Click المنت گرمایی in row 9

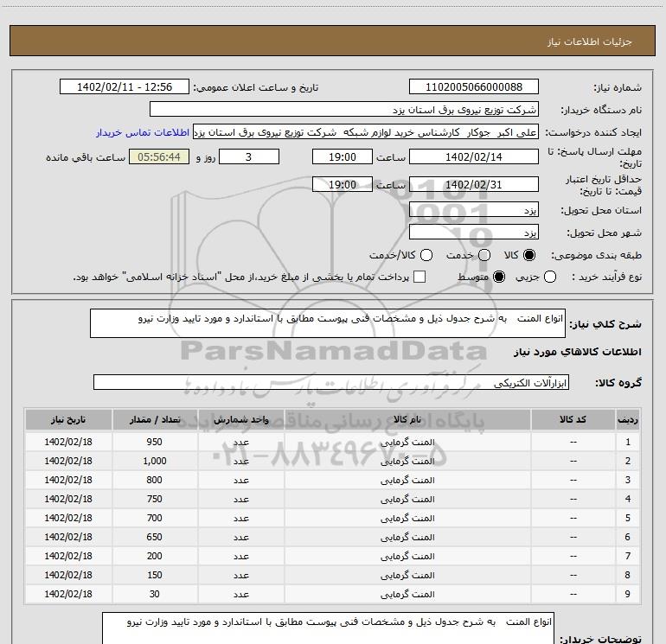click(407, 594)
